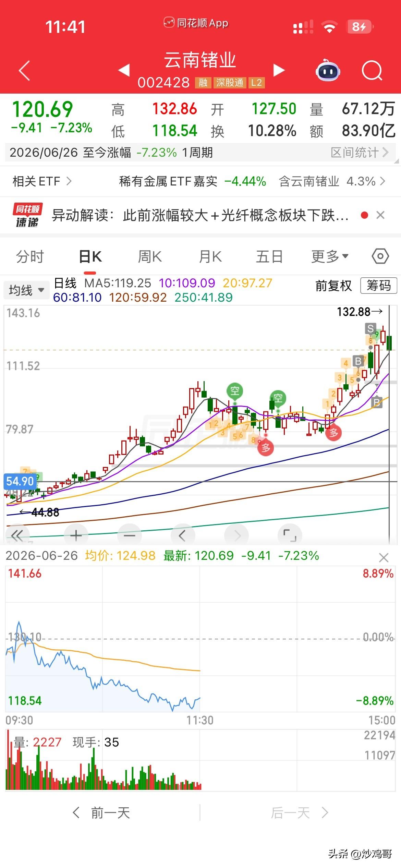401x868 pixels.
Task: Tap the 深股通 badge
Action: tap(230, 83)
